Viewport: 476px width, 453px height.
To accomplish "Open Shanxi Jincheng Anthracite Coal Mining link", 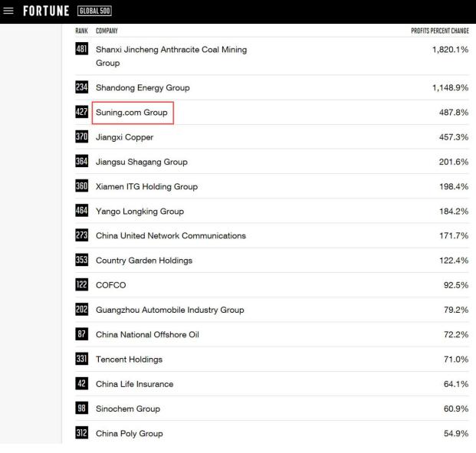I will click(x=171, y=56).
